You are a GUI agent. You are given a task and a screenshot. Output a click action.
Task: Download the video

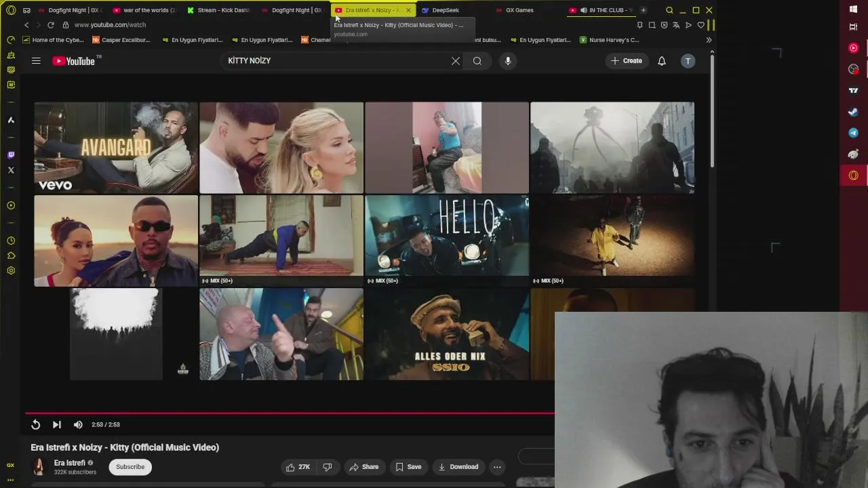[458, 467]
